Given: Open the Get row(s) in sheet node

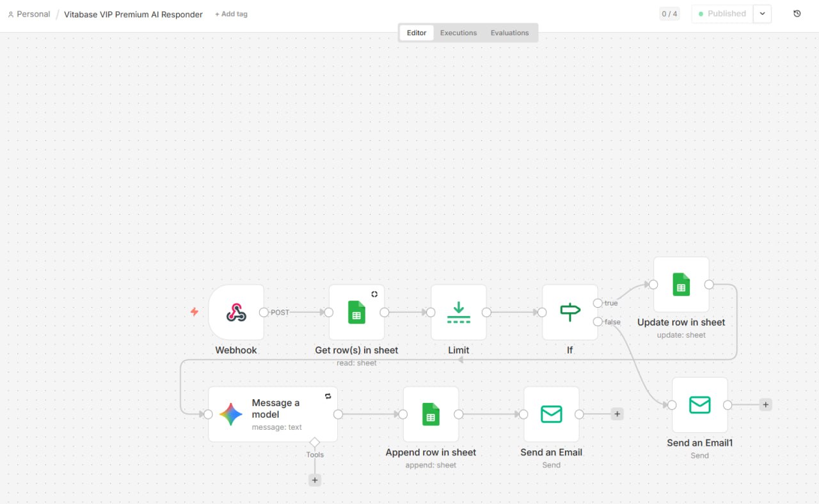Looking at the screenshot, I should click(356, 312).
